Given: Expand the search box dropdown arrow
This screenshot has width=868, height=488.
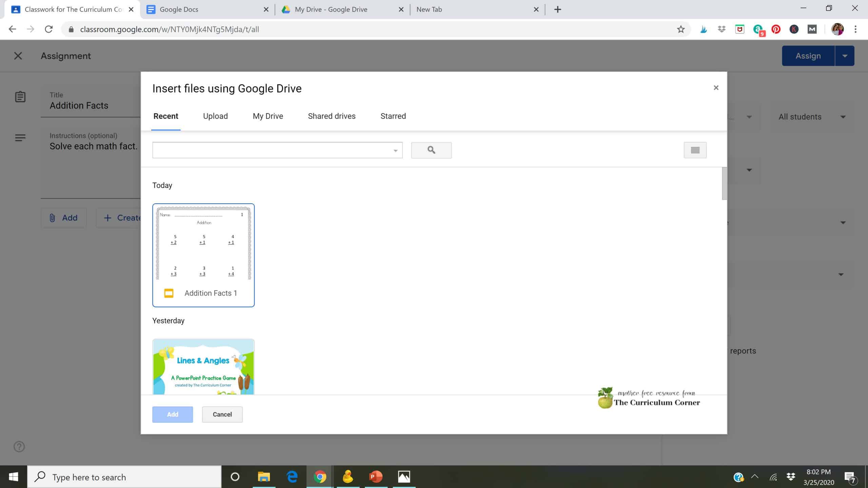Looking at the screenshot, I should (395, 150).
